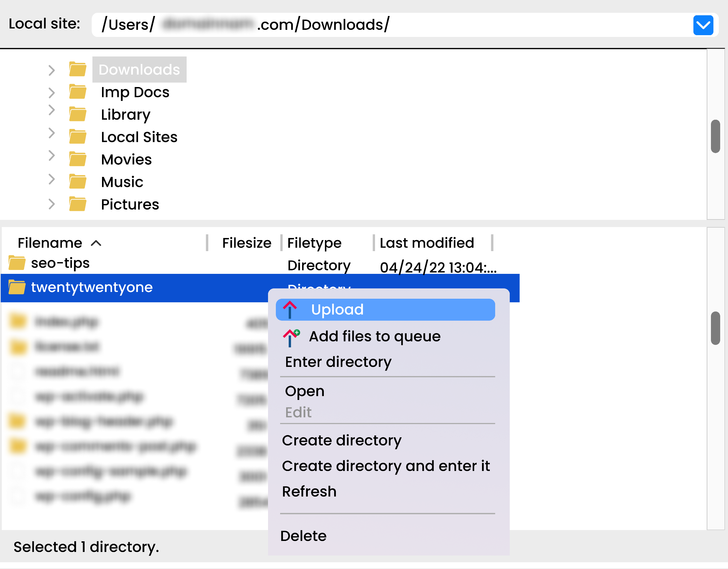The width and height of the screenshot is (728, 569).
Task: Click the Add files to queue icon
Action: (x=291, y=337)
